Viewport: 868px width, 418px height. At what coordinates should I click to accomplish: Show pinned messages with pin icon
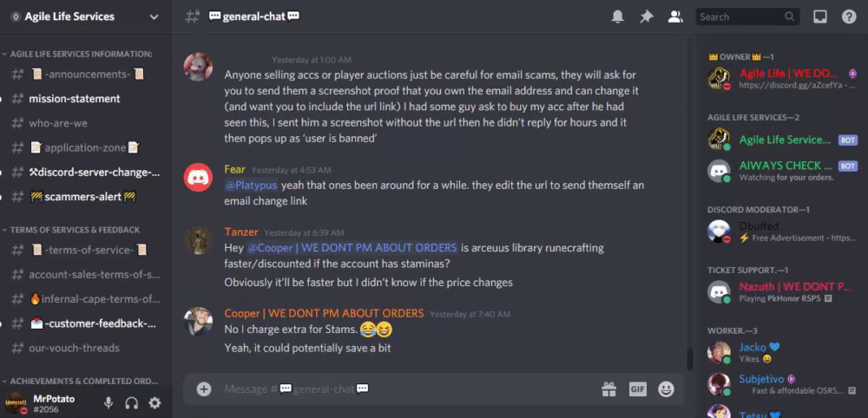[646, 17]
